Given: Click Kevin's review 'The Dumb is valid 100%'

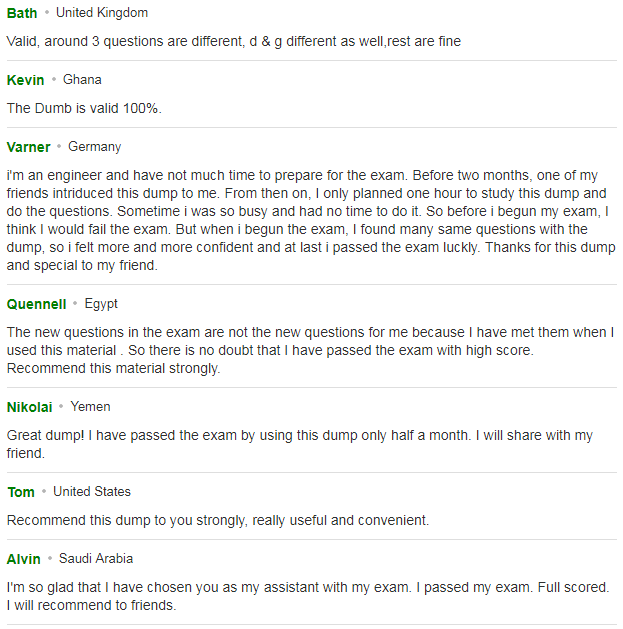Looking at the screenshot, I should [x=84, y=108].
